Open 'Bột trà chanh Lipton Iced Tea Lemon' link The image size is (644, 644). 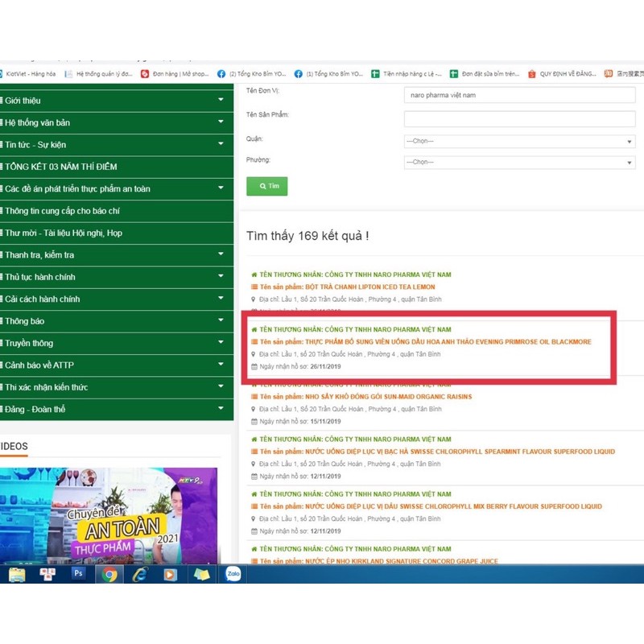click(x=348, y=287)
